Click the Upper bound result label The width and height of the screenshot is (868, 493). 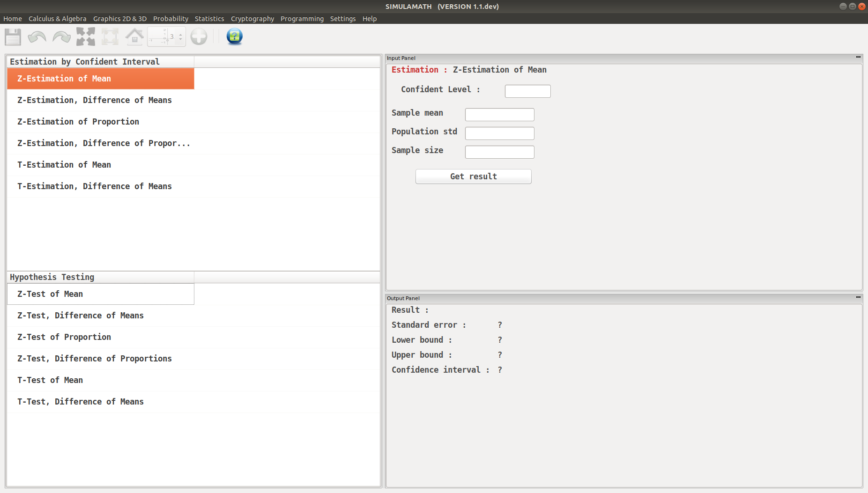pos(422,355)
